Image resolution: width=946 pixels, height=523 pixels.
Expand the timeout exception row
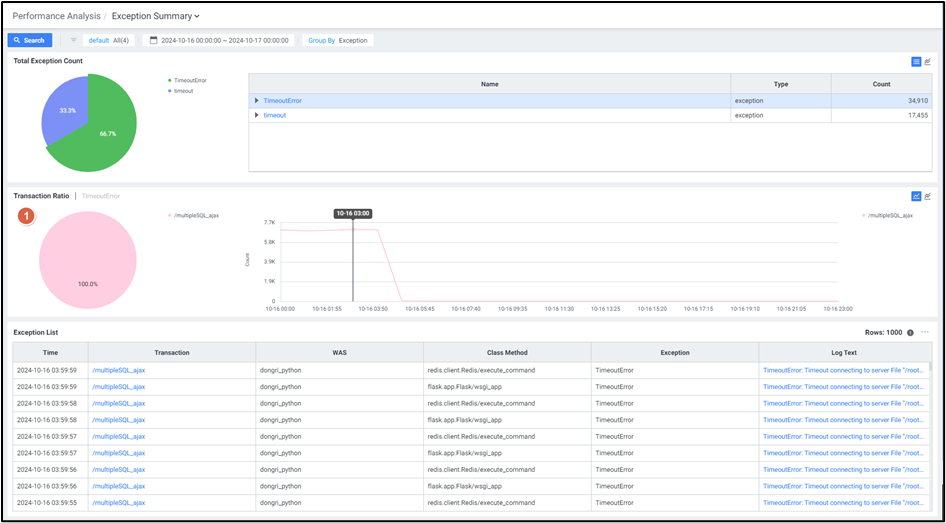[257, 115]
